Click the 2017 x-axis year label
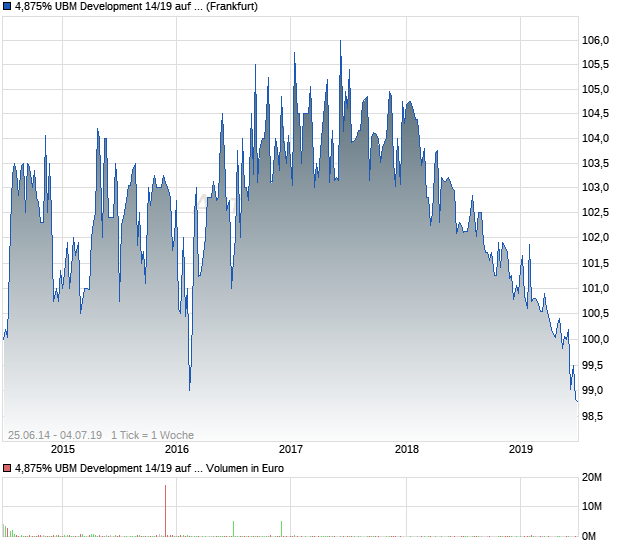 [x=291, y=449]
